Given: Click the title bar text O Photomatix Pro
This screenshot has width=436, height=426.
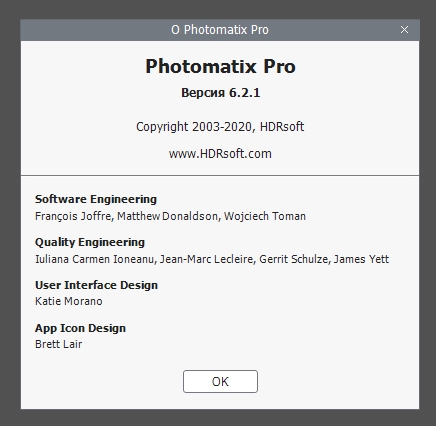Looking at the screenshot, I should click(x=220, y=30).
